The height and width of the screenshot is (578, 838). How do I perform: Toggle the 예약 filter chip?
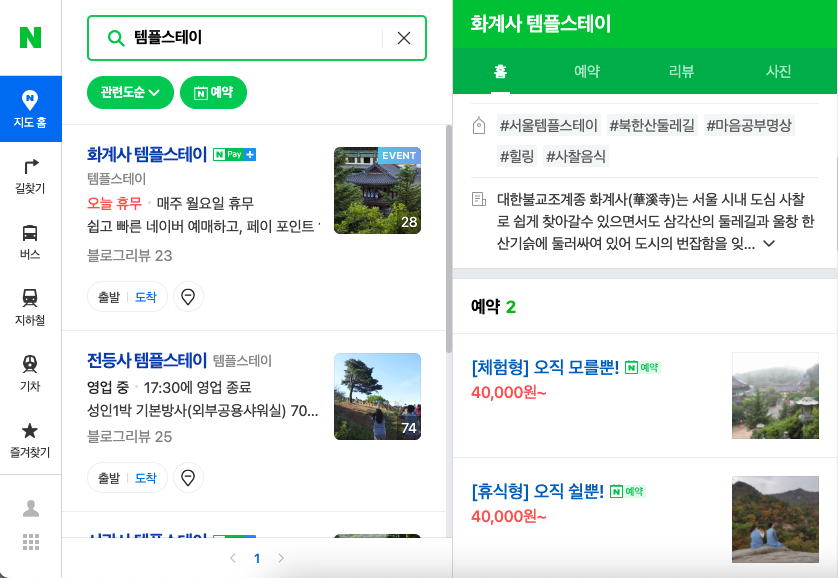[213, 92]
